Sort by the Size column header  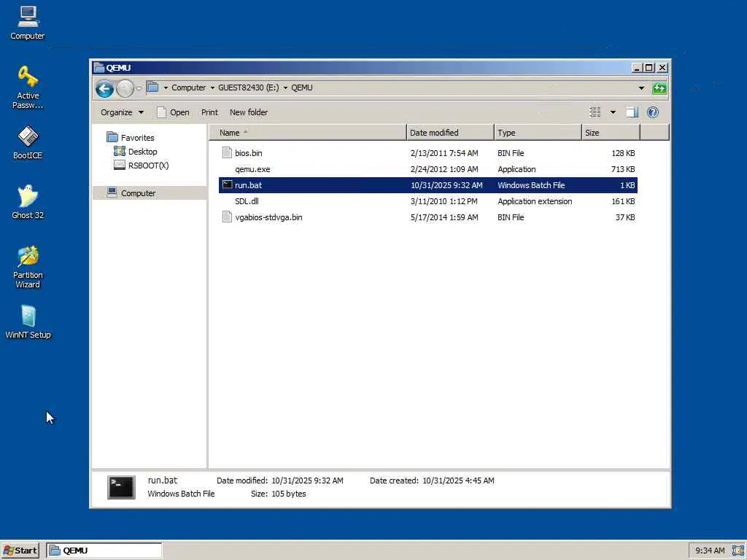(x=611, y=133)
